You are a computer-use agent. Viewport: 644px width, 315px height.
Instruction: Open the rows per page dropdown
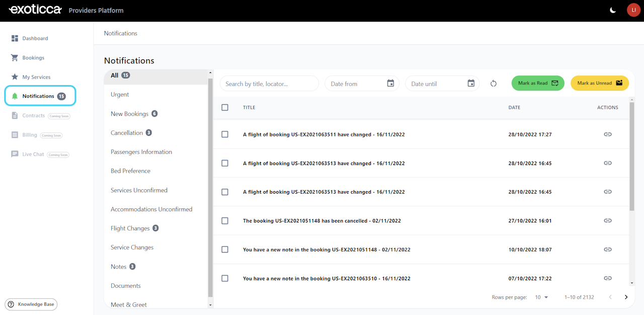[541, 297]
